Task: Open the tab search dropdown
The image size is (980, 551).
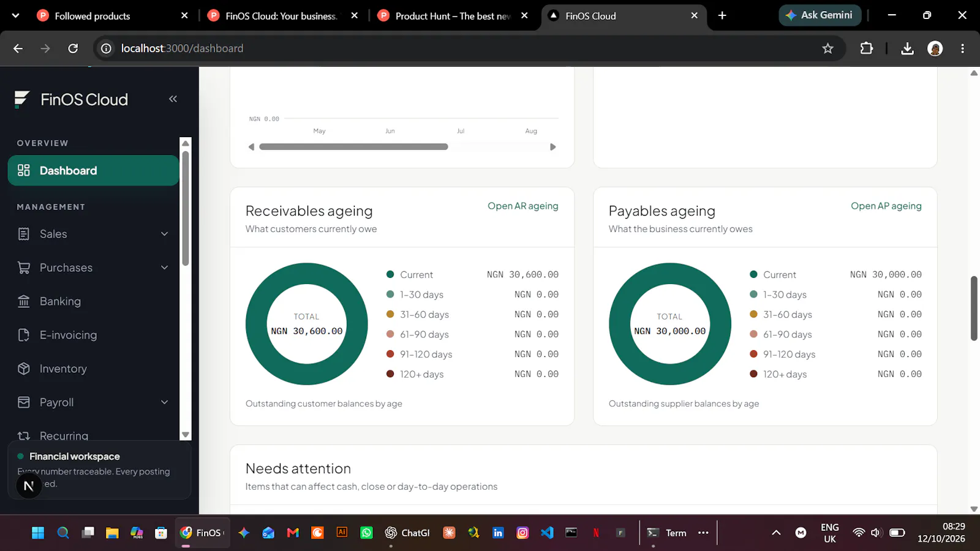Action: (15, 16)
